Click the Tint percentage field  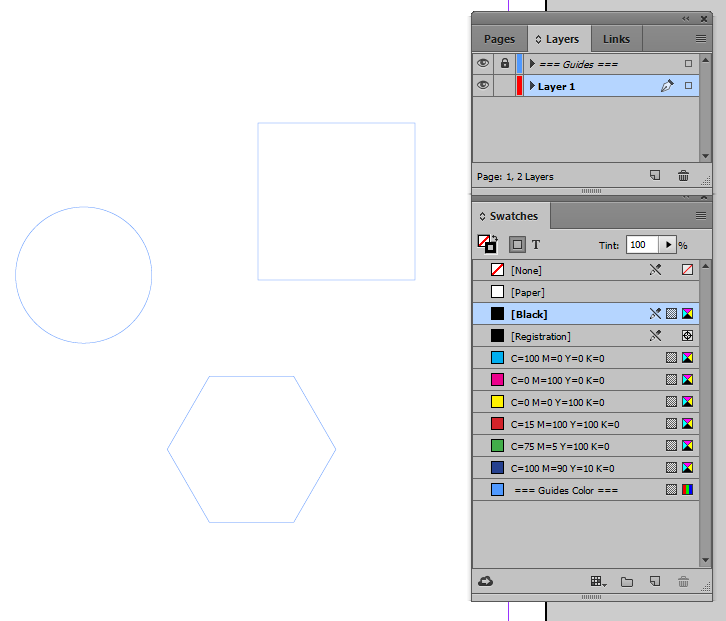pos(642,245)
